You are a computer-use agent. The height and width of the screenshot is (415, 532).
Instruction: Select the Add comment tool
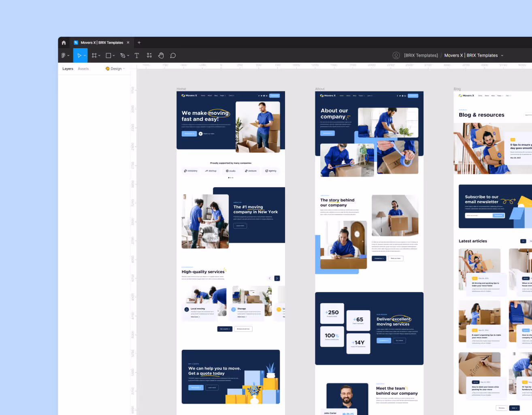point(173,55)
